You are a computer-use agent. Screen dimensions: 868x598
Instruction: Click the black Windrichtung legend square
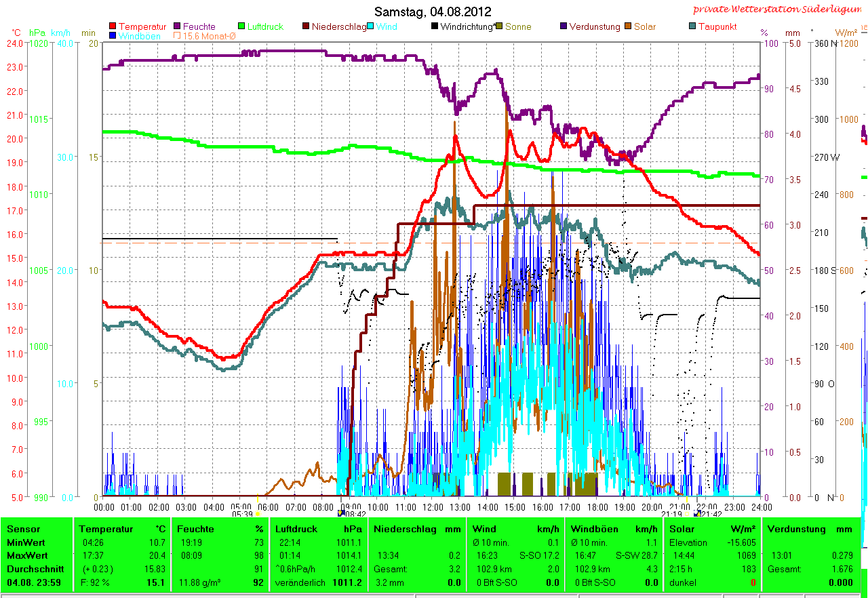pos(434,27)
